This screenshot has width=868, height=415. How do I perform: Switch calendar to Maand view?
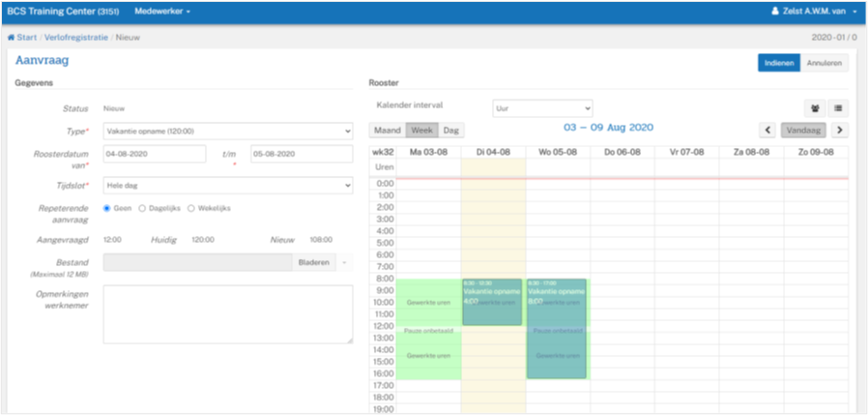tap(387, 131)
